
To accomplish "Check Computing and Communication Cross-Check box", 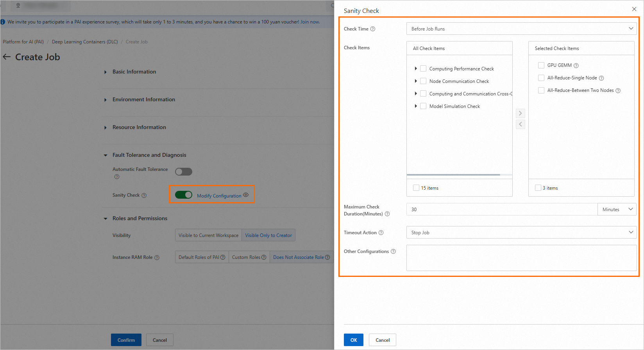I will coord(423,93).
